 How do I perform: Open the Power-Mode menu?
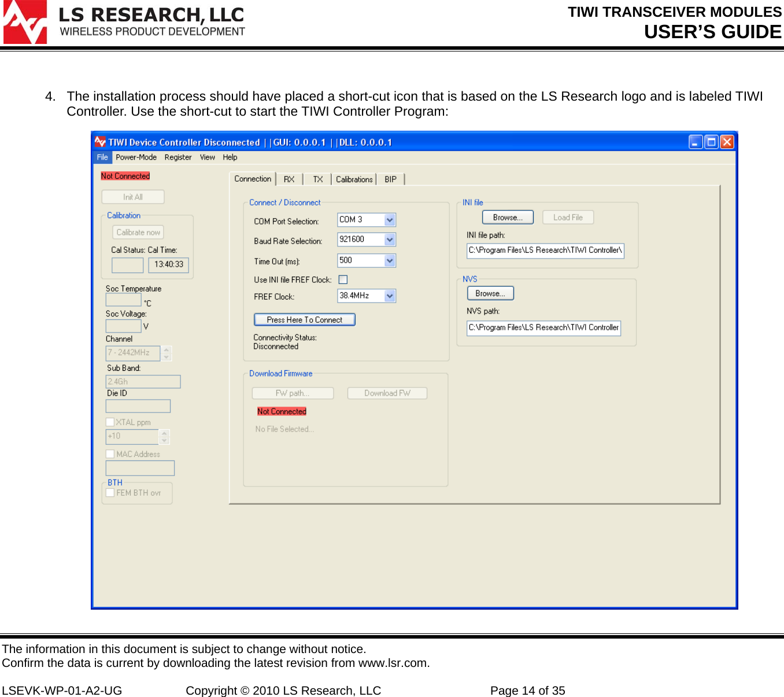(x=136, y=157)
